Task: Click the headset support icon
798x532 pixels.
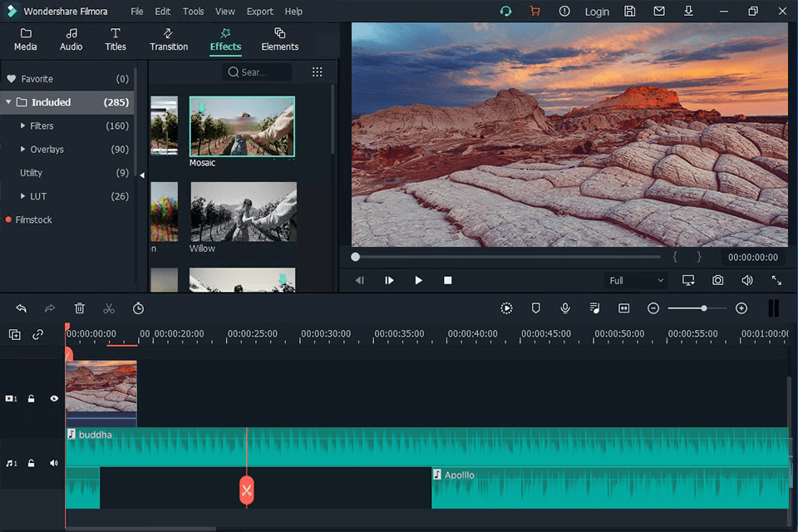Action: click(505, 11)
